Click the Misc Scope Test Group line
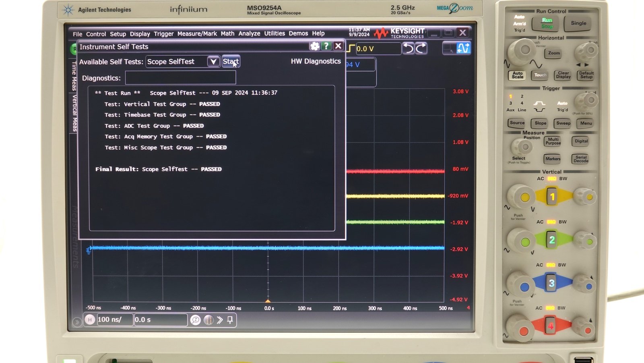The width and height of the screenshot is (644, 363). [x=165, y=147]
